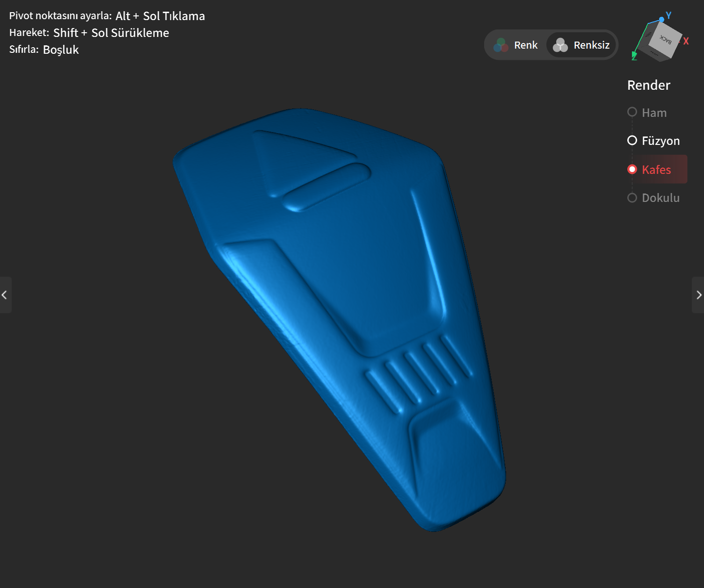Switch to Renksiz colorless mode
The image size is (704, 588).
click(x=581, y=45)
